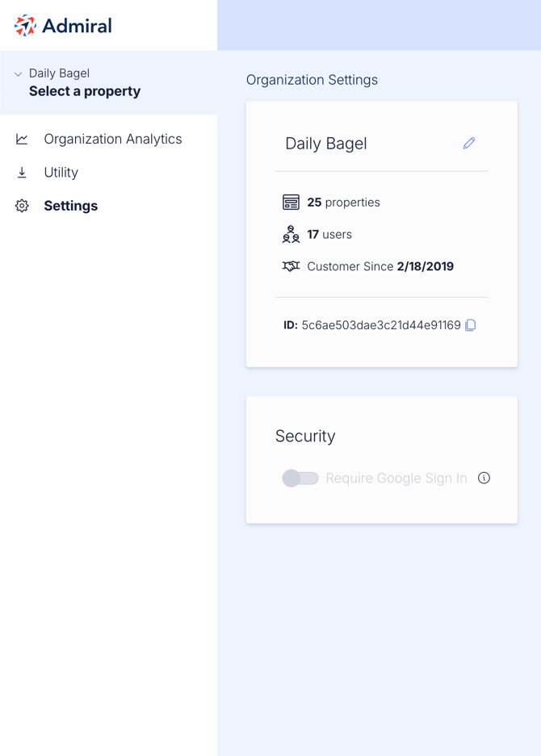The height and width of the screenshot is (756, 541).
Task: Click the Organization Analytics chart icon
Action: pyautogui.click(x=22, y=140)
